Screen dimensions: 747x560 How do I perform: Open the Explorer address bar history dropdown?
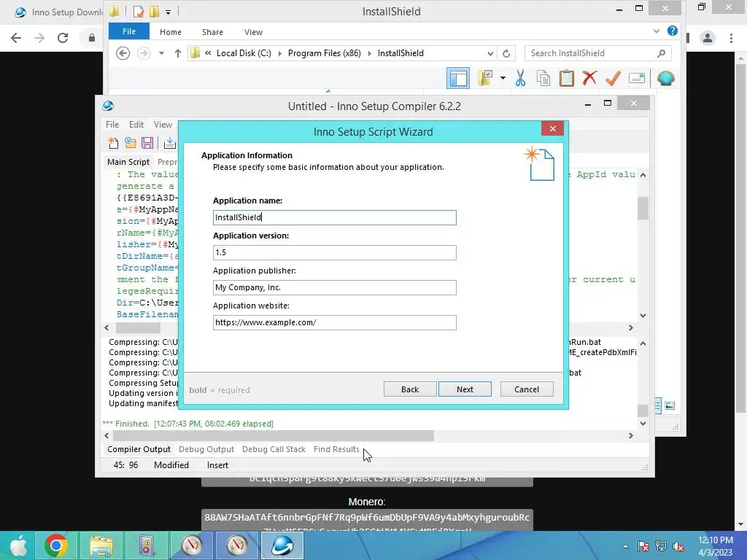(490, 53)
